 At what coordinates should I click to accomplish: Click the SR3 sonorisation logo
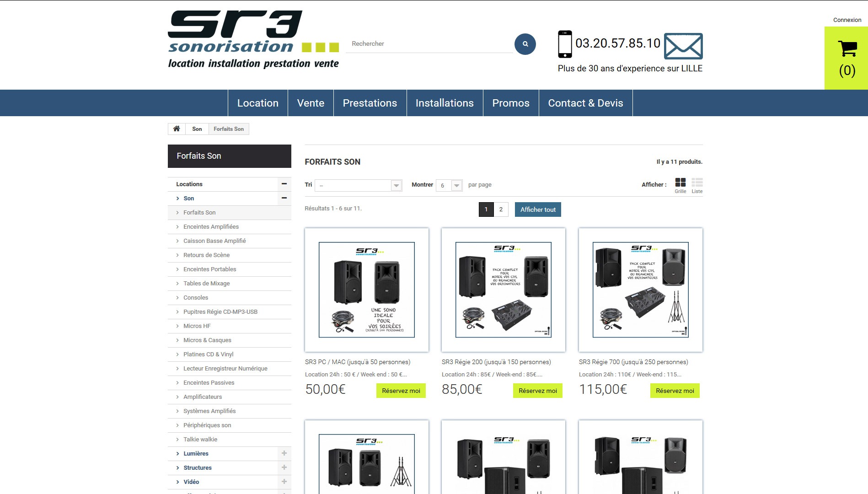[253, 39]
